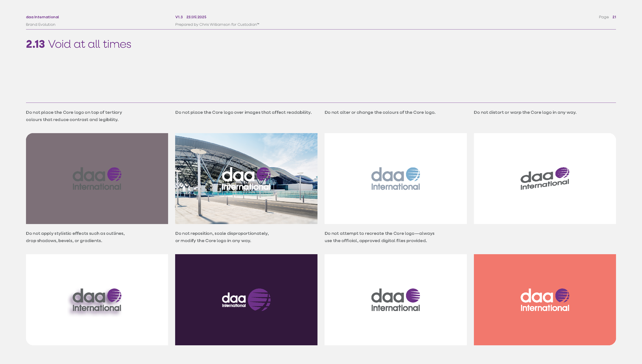This screenshot has height=364, width=642.
Task: Click caption about tertiary colours reducing contrast
Action: [74, 116]
